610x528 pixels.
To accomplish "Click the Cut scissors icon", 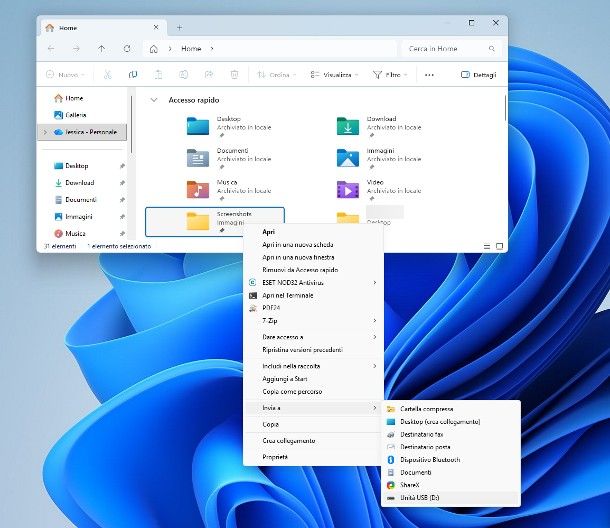I will coord(108,74).
